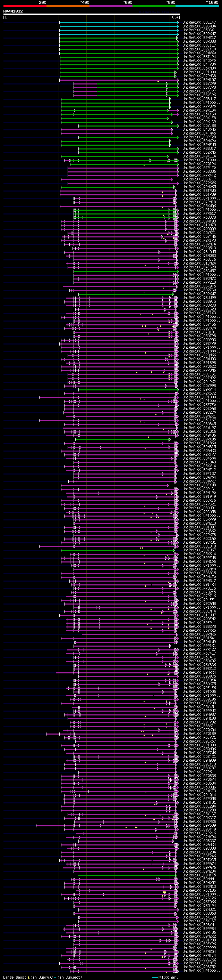
Task: Pick the UniRef100_B6VCP9 label
Action: [x=199, y=84]
